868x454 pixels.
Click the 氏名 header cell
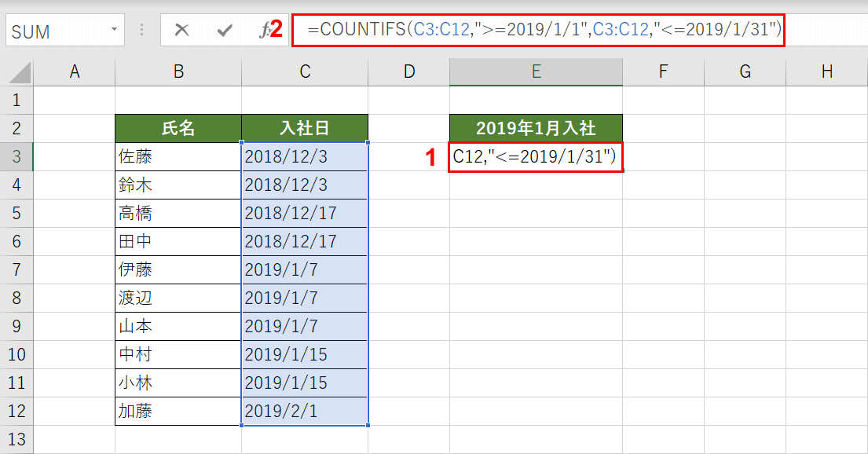[x=178, y=129]
